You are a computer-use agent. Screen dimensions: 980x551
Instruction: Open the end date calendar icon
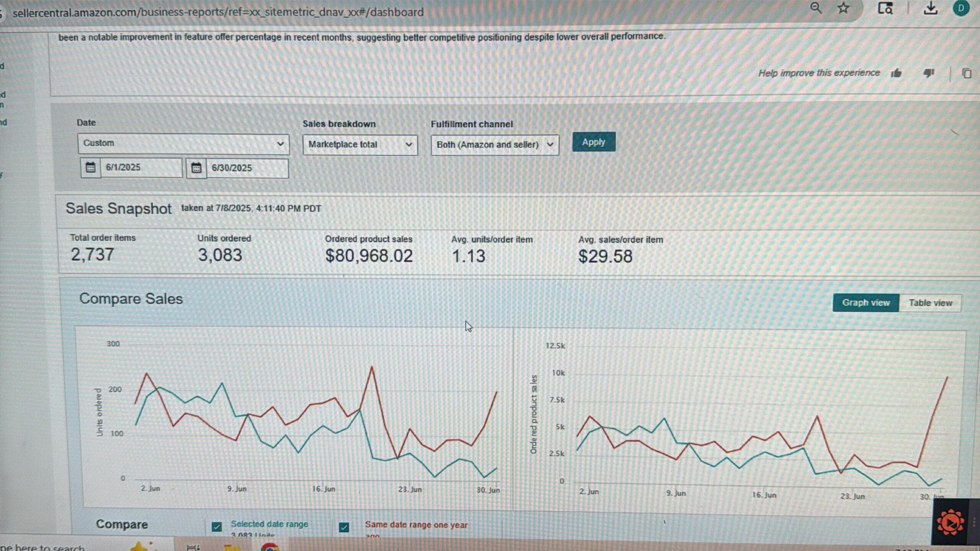coord(196,168)
